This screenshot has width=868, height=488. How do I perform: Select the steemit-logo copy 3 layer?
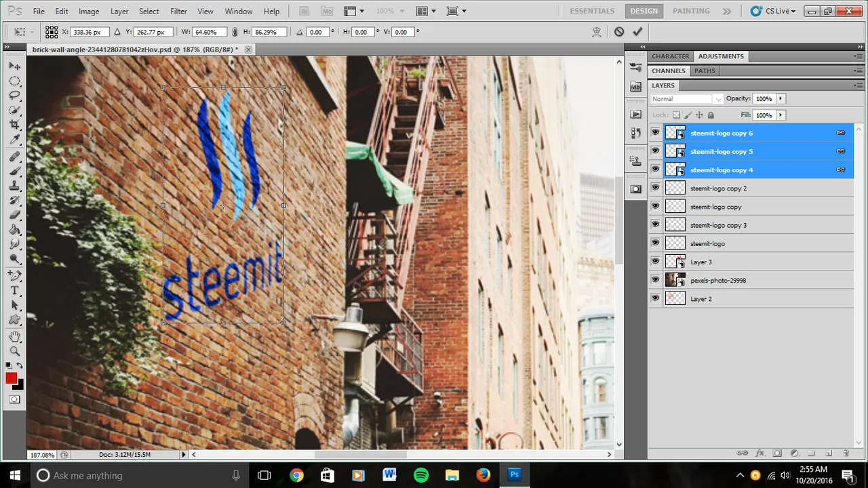click(x=751, y=225)
